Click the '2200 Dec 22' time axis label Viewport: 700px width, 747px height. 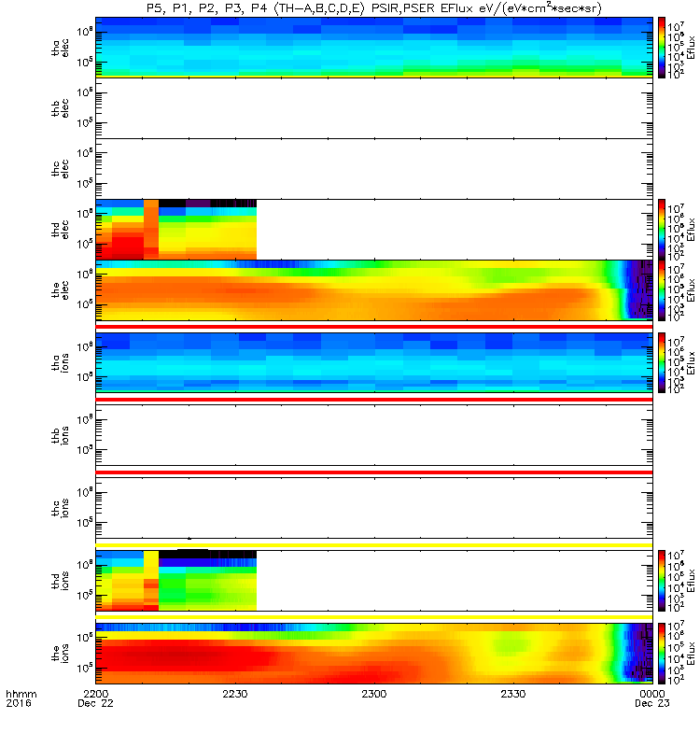96,698
